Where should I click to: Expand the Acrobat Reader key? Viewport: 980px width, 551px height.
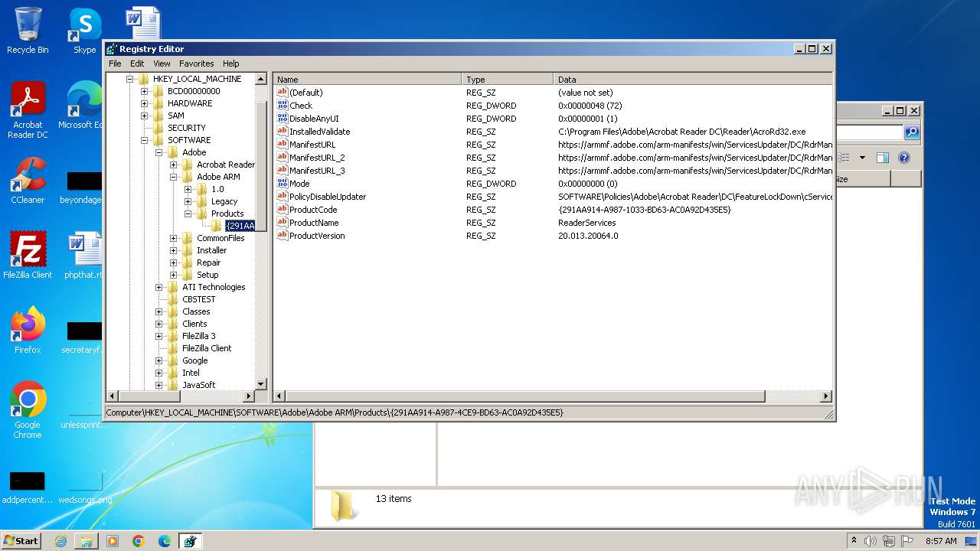[x=173, y=165]
